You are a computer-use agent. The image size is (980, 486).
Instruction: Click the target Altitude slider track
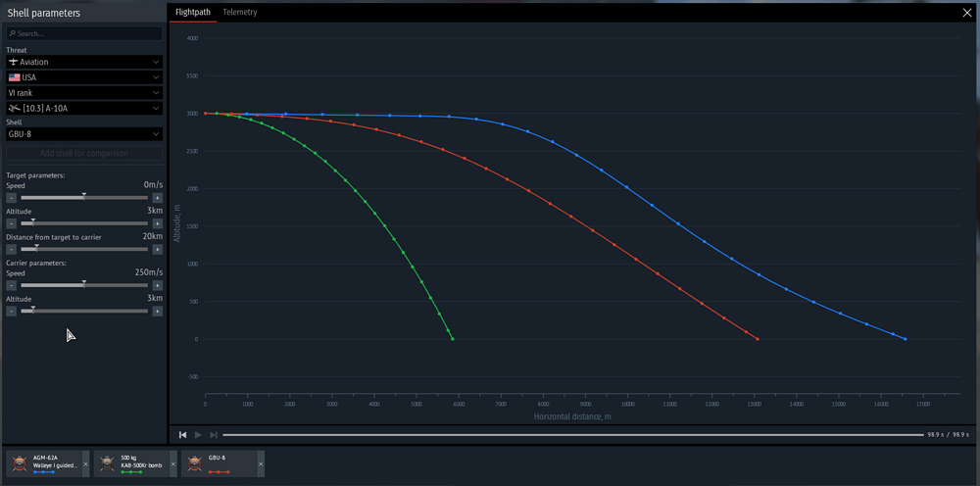(84, 223)
